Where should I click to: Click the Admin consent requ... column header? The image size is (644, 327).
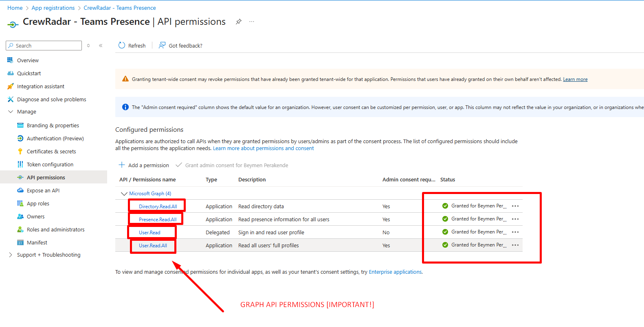coord(409,179)
